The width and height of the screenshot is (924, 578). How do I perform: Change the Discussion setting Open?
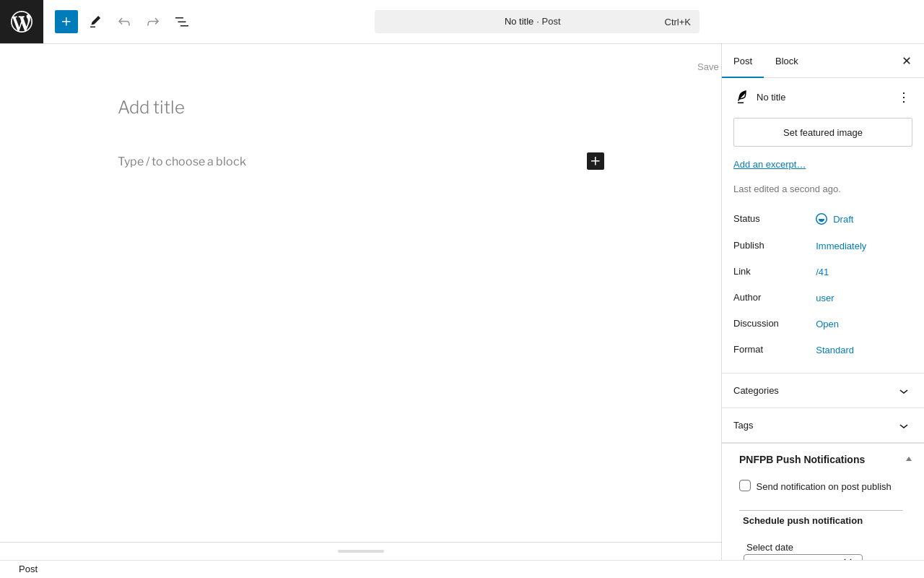coord(827,324)
